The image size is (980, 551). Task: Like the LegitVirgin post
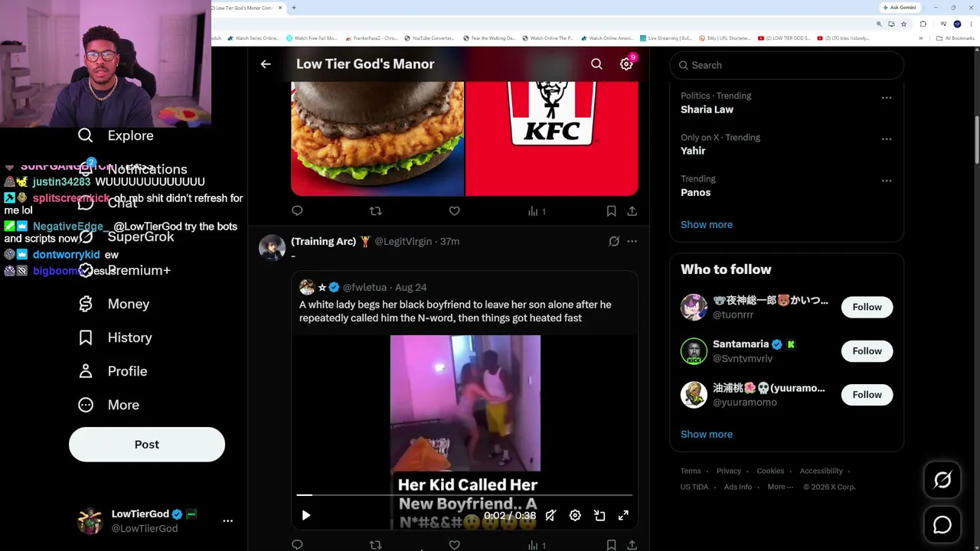tap(454, 545)
